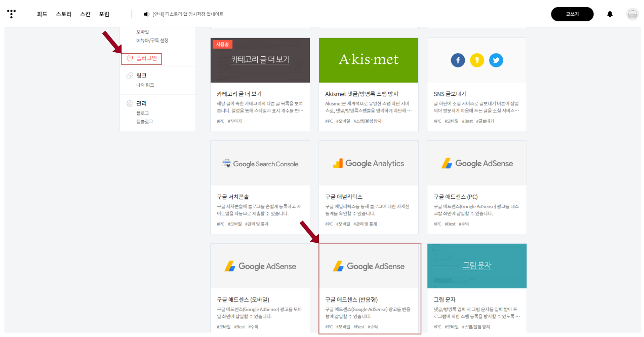
Task: Click the 구글 애드센스 (PC) title
Action: pos(456,197)
